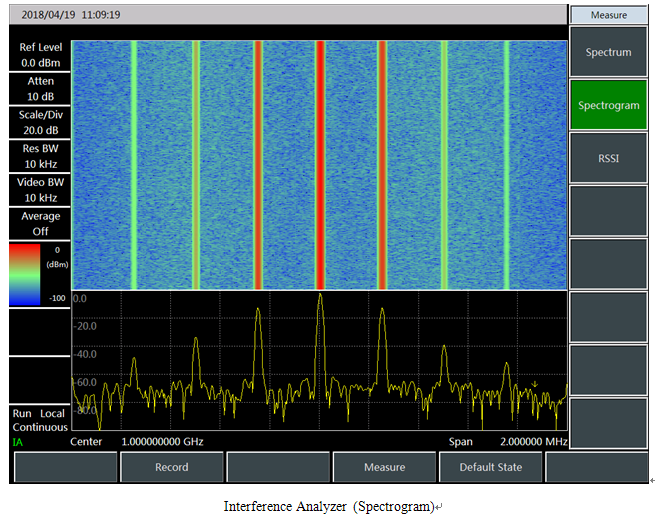
Task: Switch to the green Spectrogram mode
Action: point(608,106)
